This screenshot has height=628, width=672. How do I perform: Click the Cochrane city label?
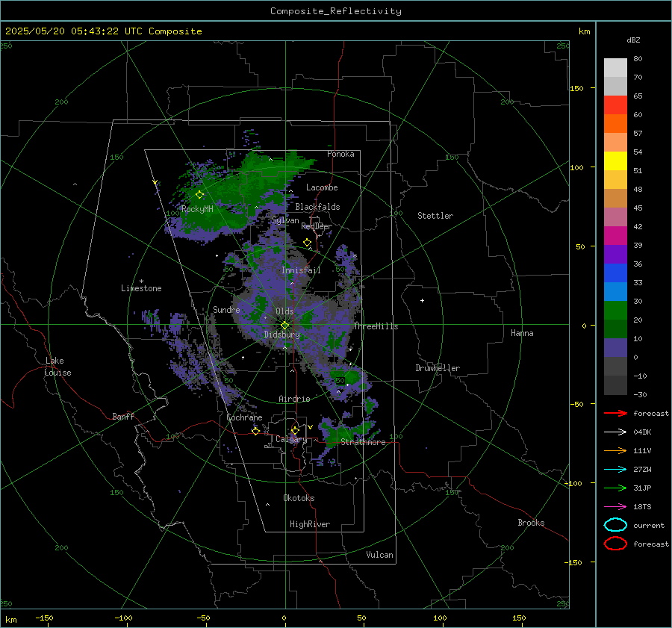244,417
